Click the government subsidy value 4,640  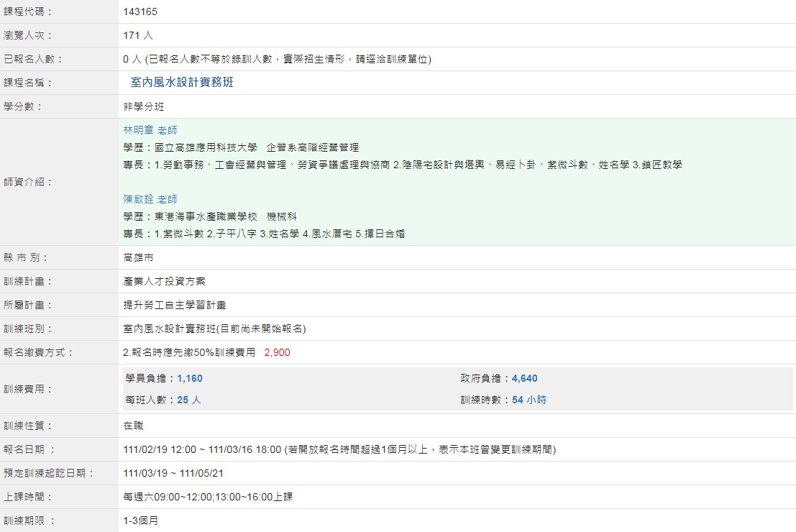pos(524,378)
